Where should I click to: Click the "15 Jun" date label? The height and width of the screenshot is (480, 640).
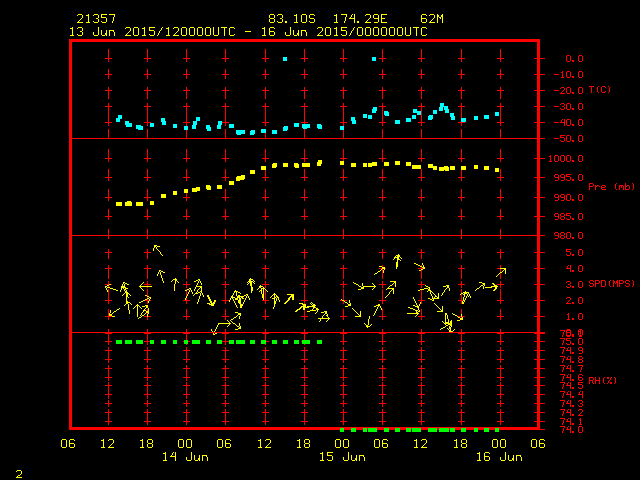(342, 457)
